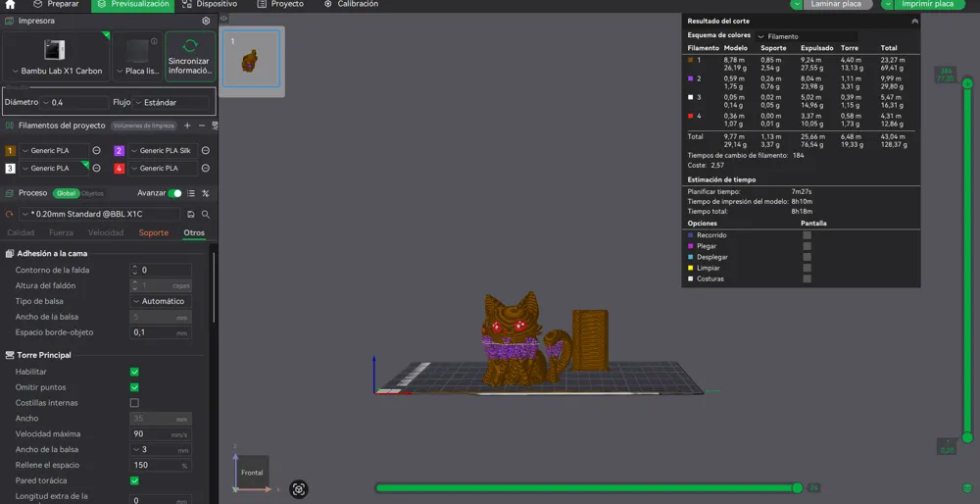Click the Impresora section icon
Viewport: 980px width, 504px height.
10,21
